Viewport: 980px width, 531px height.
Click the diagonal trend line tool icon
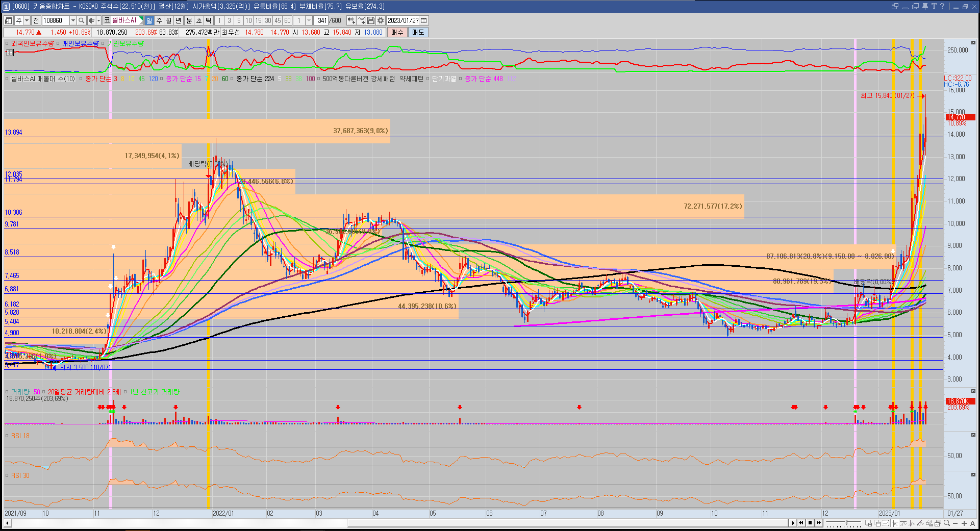tap(921, 523)
